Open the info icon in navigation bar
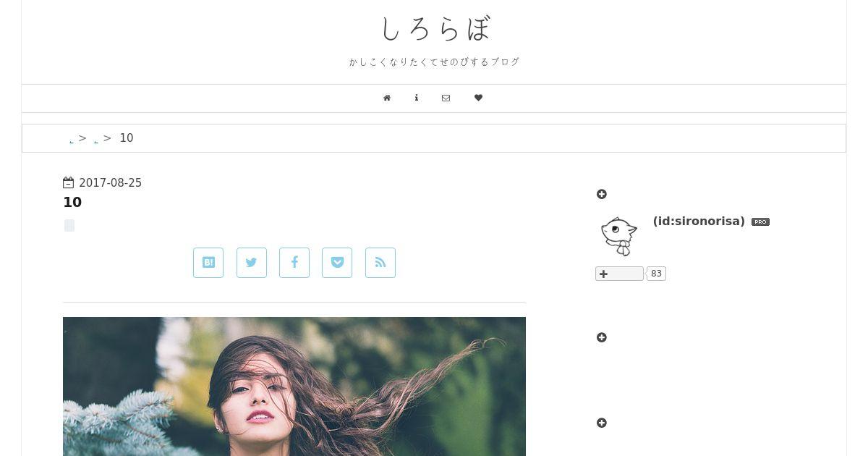 [x=417, y=98]
